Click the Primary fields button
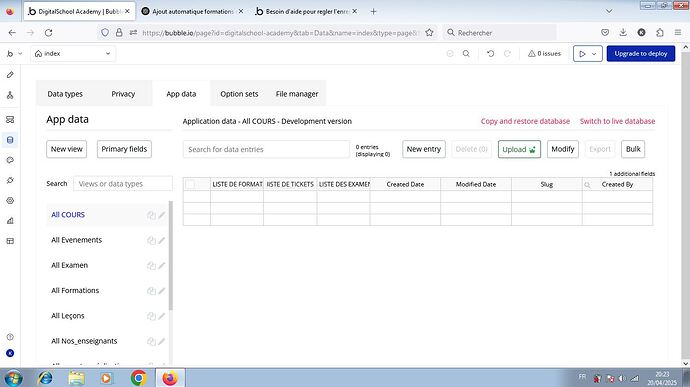690x387 pixels. pyautogui.click(x=124, y=149)
